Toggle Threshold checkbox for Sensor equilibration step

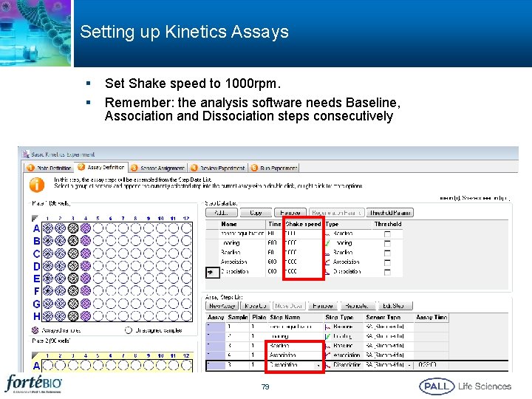[387, 233]
